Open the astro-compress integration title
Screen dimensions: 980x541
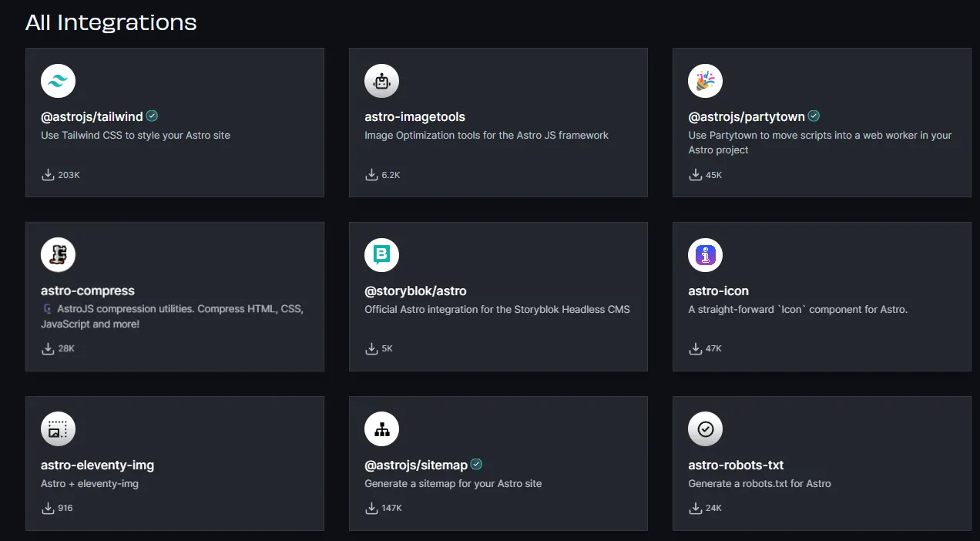[x=88, y=291]
